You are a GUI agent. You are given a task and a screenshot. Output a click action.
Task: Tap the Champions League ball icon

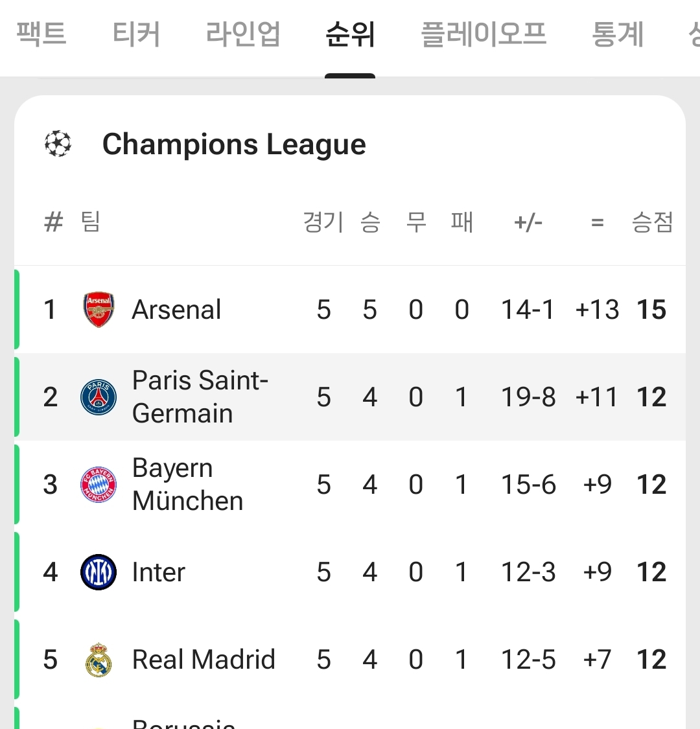pos(58,144)
